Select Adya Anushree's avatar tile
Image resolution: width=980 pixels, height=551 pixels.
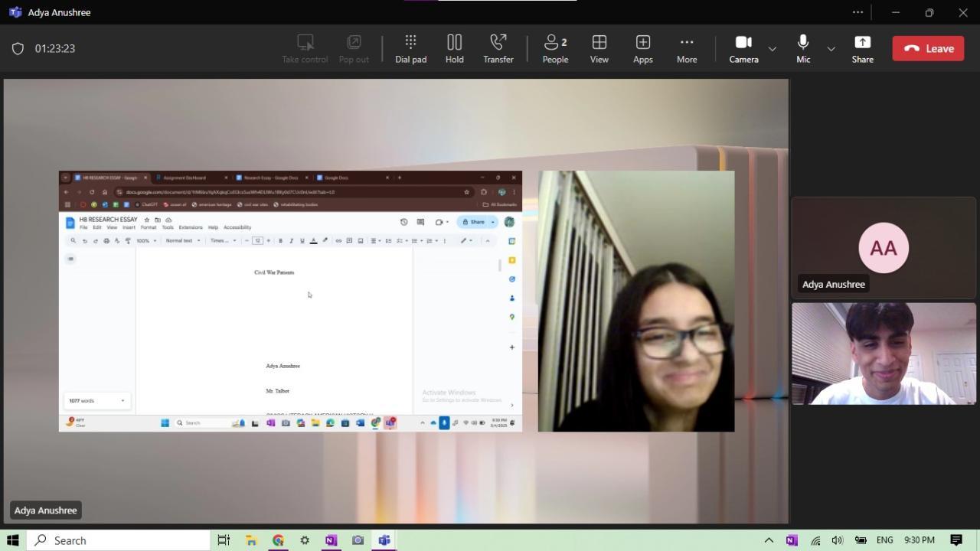point(883,248)
